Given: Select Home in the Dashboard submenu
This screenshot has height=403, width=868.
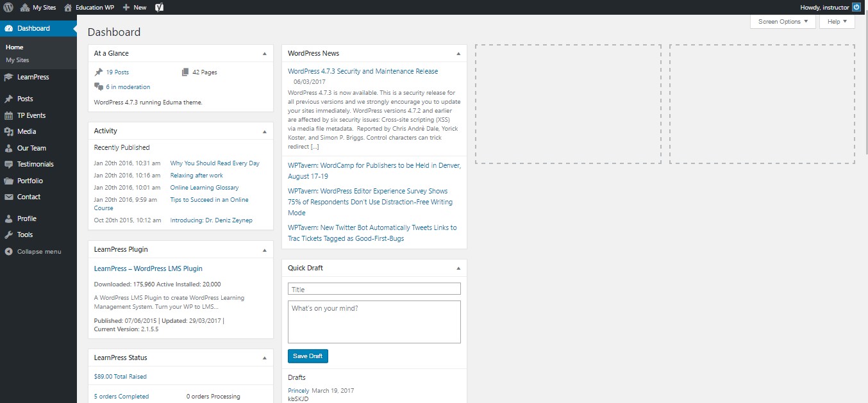Looking at the screenshot, I should [15, 47].
